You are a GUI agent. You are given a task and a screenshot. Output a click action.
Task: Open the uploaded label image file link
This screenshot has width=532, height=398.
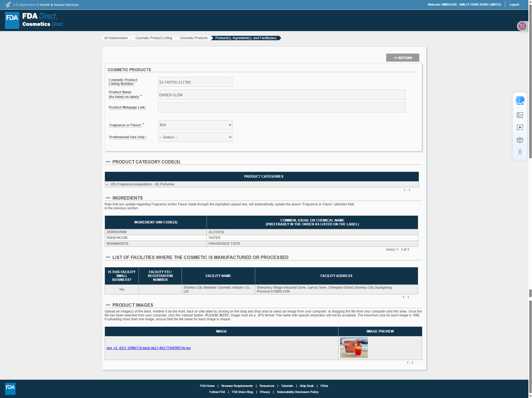pyautogui.click(x=148, y=348)
